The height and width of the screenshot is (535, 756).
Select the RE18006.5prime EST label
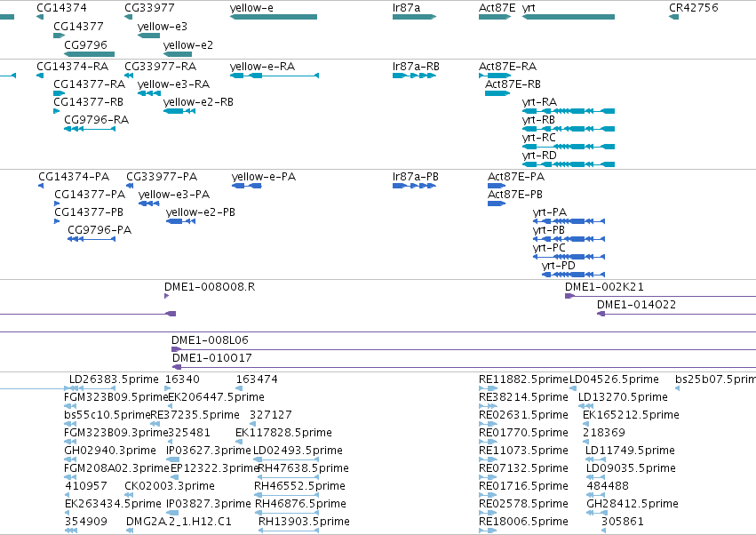pos(523,522)
